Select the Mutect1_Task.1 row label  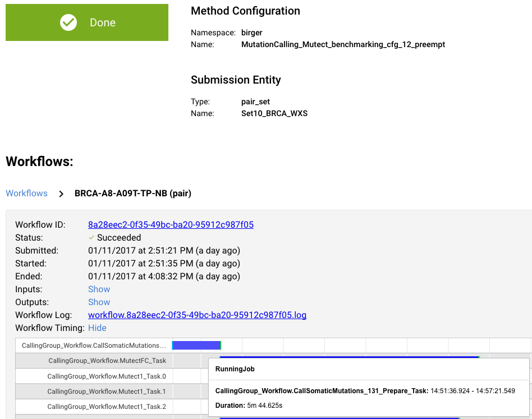point(107,392)
